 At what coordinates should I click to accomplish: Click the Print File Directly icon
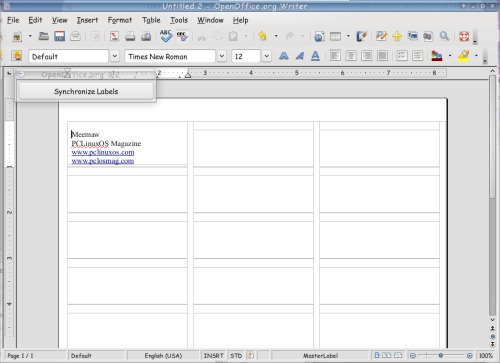click(130, 36)
